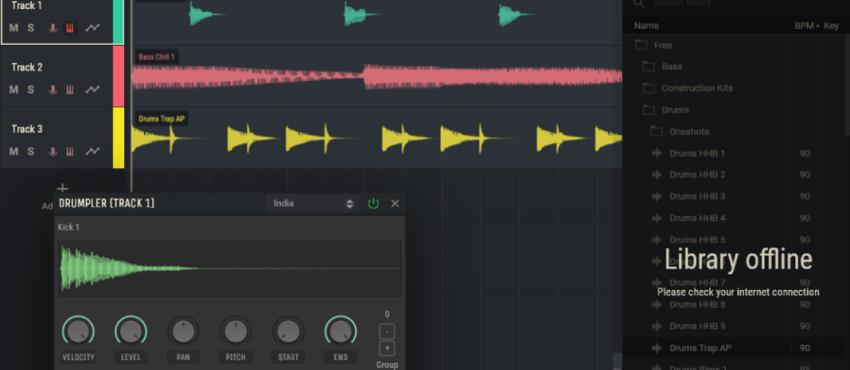The image size is (850, 370).
Task: Step presets with the up-down arrows
Action: [350, 204]
